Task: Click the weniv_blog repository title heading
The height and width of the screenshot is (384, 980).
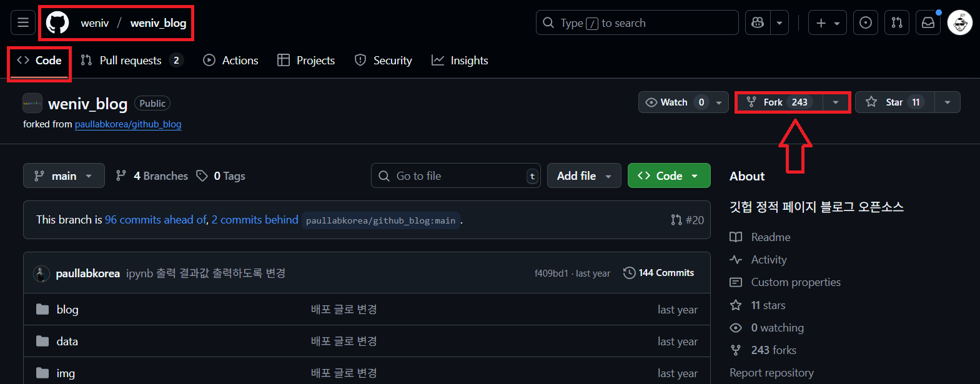Action: tap(88, 104)
